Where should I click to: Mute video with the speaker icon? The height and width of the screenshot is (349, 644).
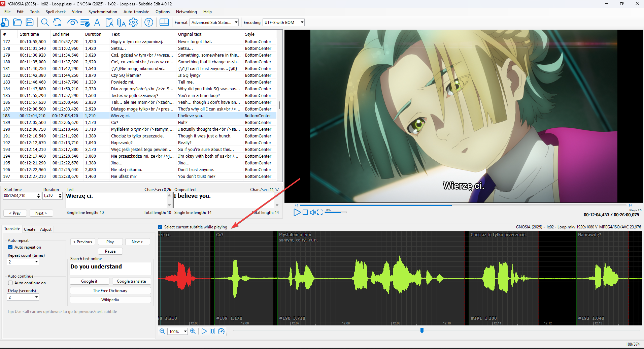[x=313, y=212]
